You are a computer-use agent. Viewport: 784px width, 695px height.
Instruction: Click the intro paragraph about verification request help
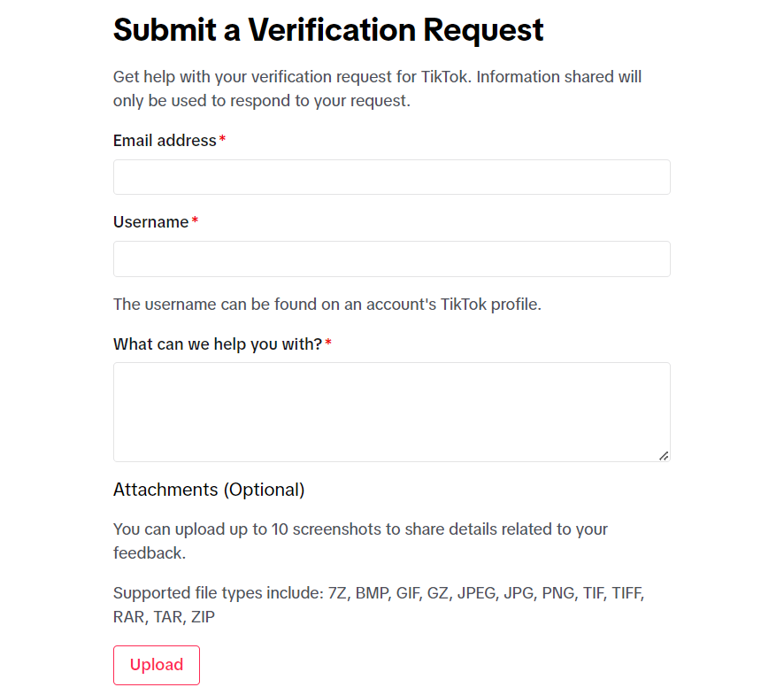[377, 77]
